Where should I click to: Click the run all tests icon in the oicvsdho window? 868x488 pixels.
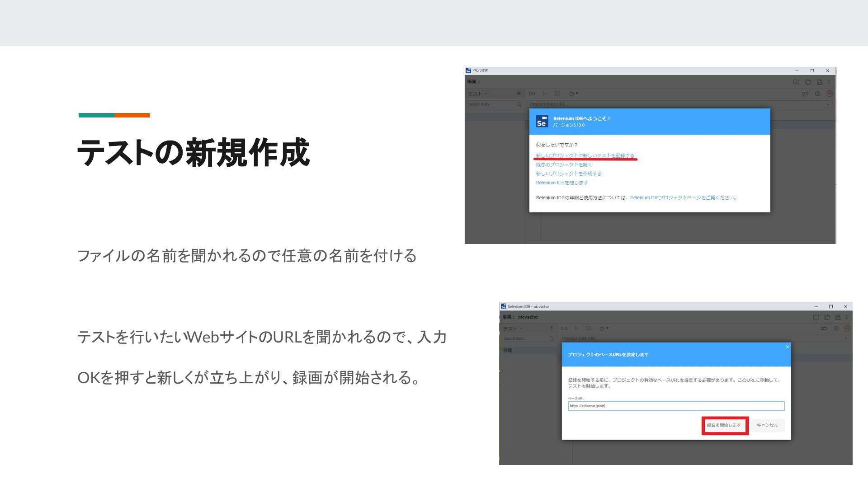(564, 328)
